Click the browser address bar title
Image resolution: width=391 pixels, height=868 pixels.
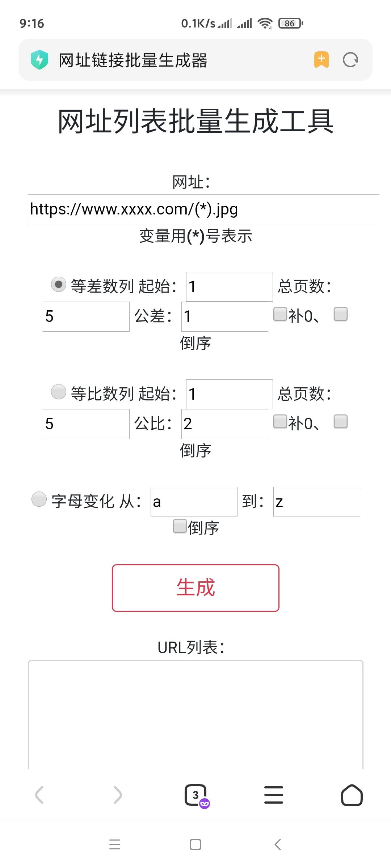[133, 60]
